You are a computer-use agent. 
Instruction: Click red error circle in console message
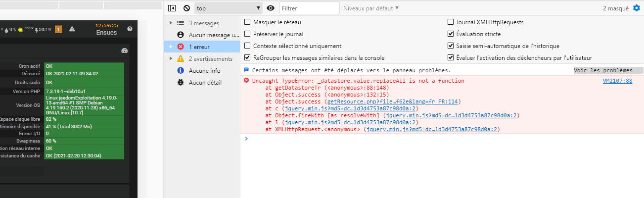(246, 80)
